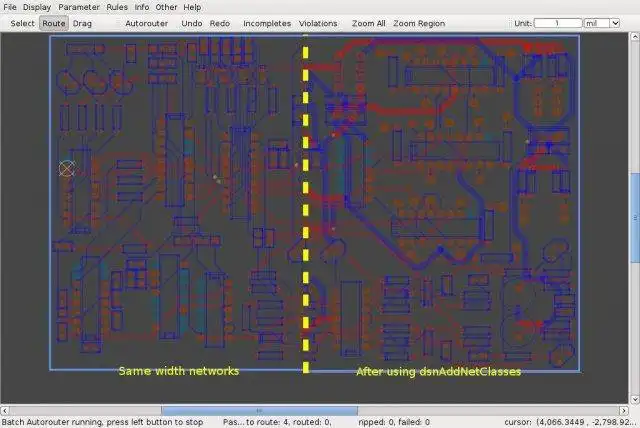Switch to Drag mode

82,23
